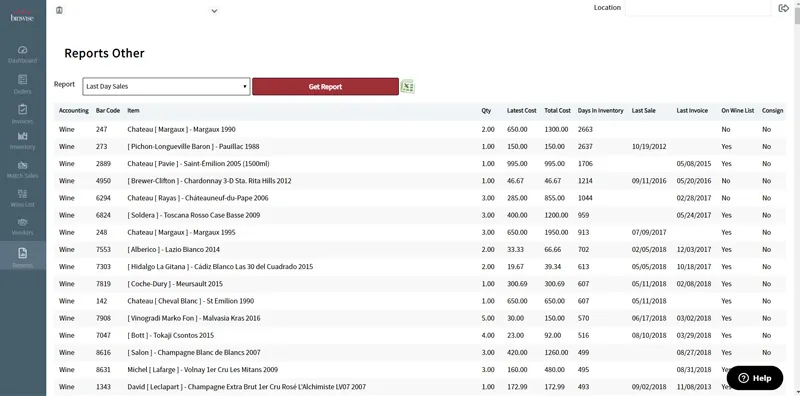This screenshot has height=396, width=800.
Task: Sort by Last Sale column header
Action: pos(643,110)
